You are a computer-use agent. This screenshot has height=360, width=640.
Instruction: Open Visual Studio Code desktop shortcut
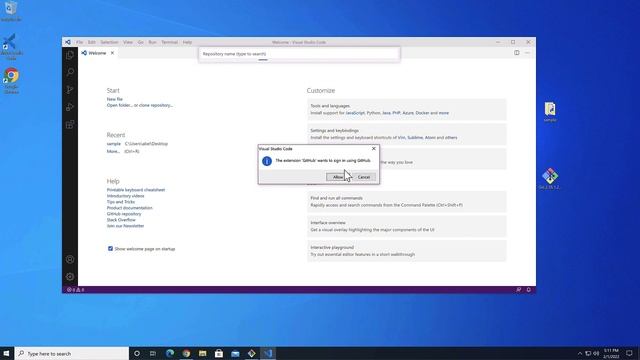click(11, 47)
